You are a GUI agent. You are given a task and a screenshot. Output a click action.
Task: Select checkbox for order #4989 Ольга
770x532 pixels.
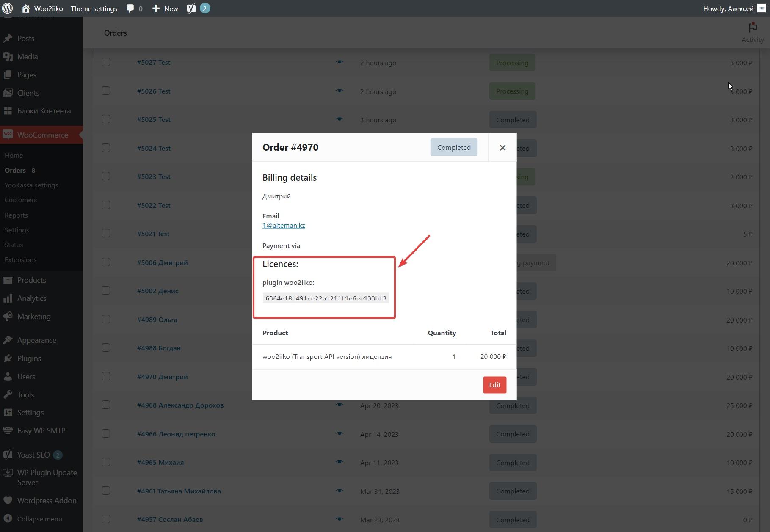tap(106, 320)
